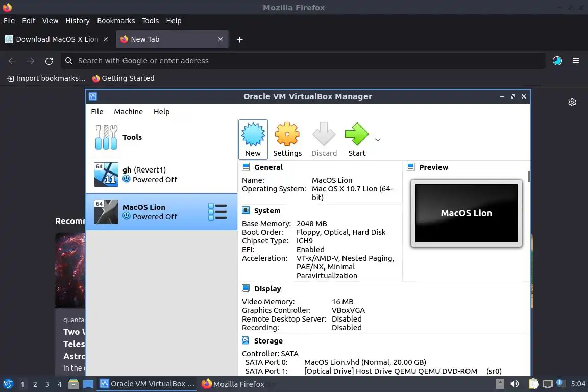
Task: Open the VirtualBox File menu
Action: [x=97, y=112]
